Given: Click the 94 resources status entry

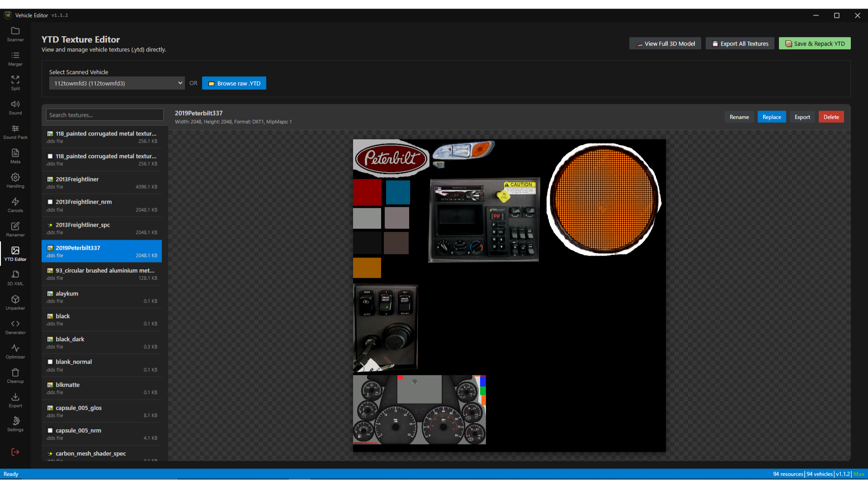Looking at the screenshot, I should click(x=788, y=474).
